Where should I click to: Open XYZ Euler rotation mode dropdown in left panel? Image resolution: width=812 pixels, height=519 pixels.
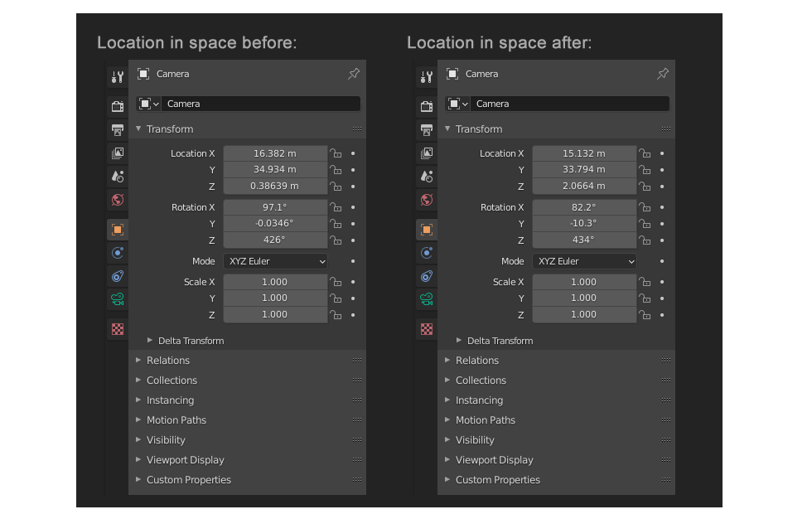point(275,261)
